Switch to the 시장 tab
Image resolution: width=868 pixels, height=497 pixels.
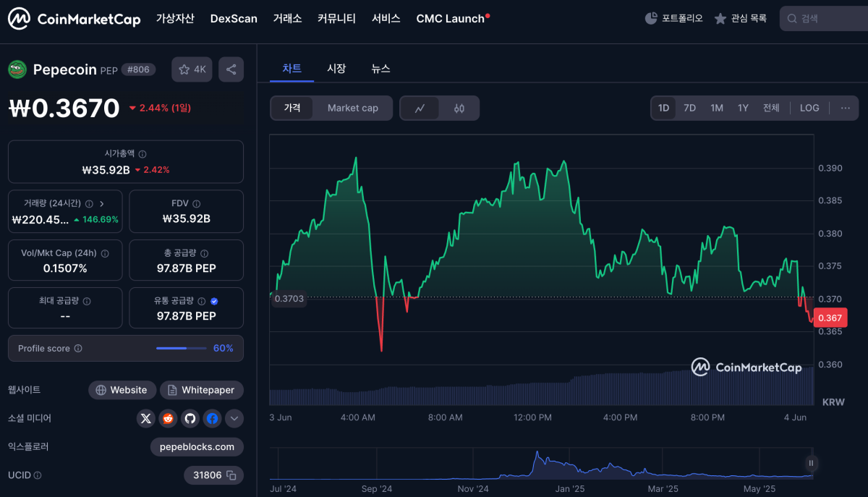click(336, 69)
